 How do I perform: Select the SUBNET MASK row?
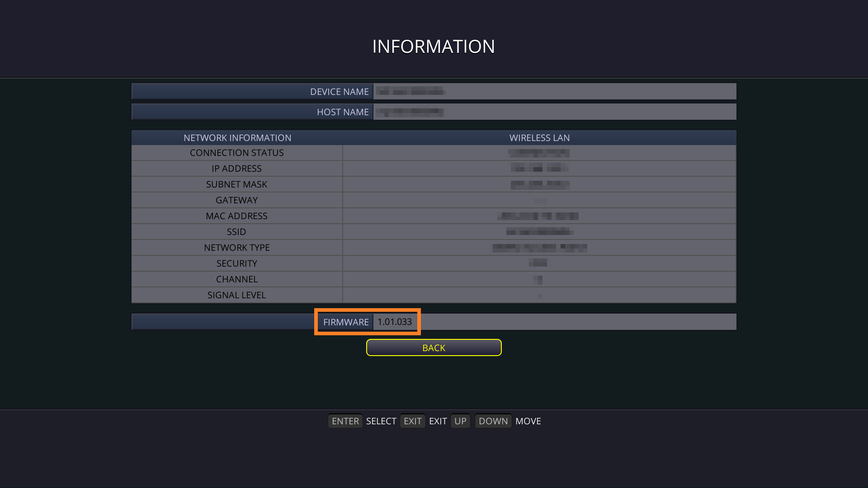[x=237, y=184]
